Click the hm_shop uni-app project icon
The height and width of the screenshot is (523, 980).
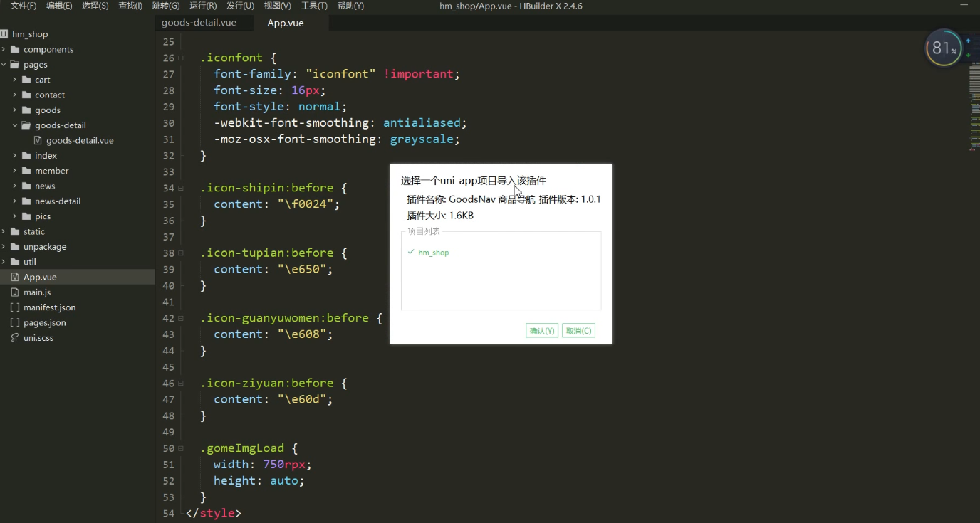tap(4, 34)
